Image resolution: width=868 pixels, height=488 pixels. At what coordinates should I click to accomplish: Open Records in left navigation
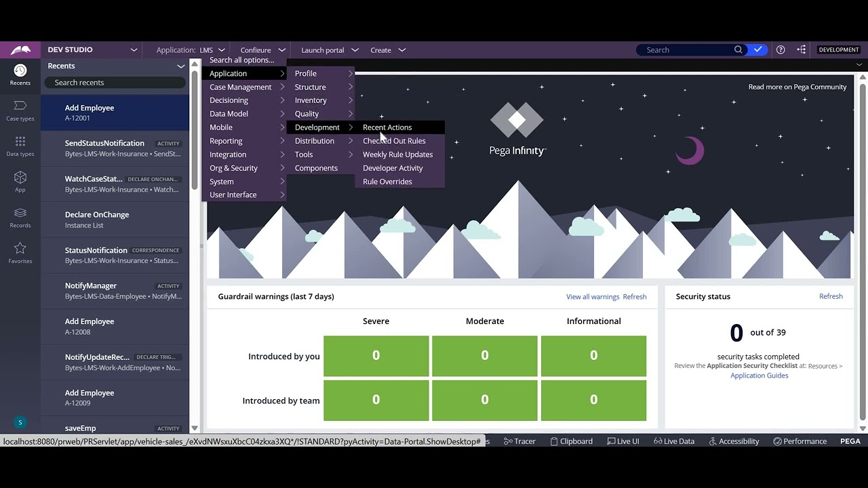click(20, 218)
